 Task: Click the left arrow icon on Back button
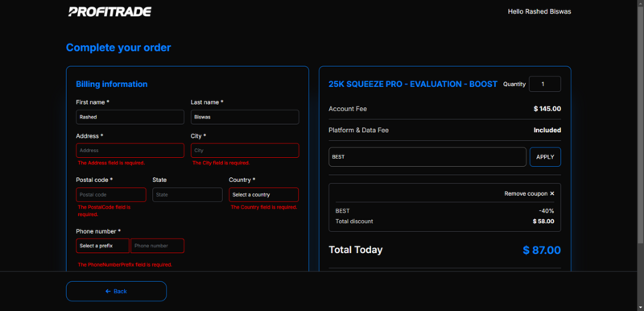pos(108,292)
